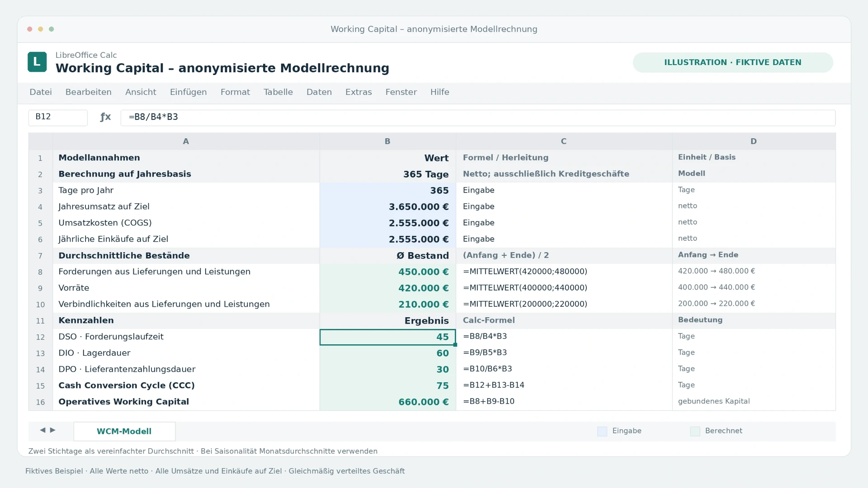The width and height of the screenshot is (868, 488).
Task: Click the ILLUSTRATION · FIKTIVE DATEN badge
Action: point(733,62)
